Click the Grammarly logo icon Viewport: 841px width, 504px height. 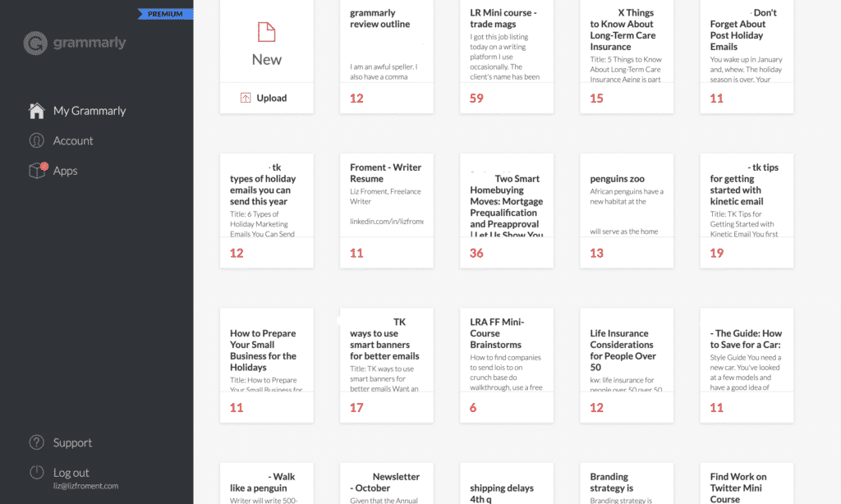35,43
